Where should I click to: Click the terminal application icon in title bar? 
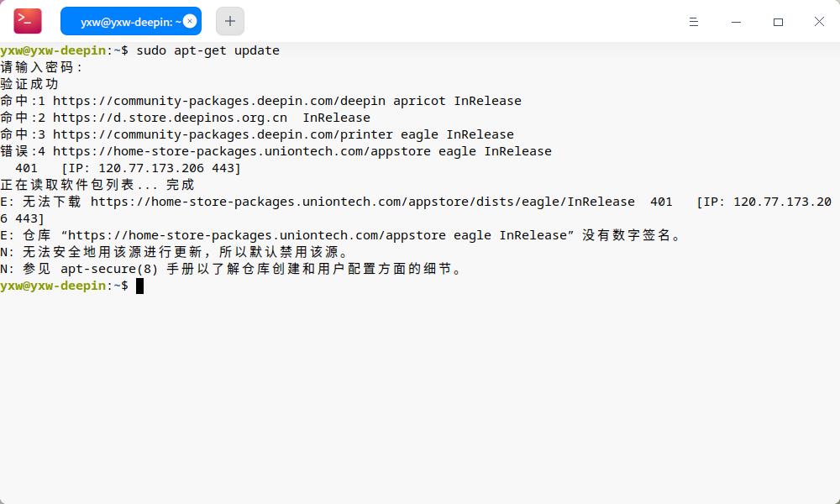tap(28, 21)
